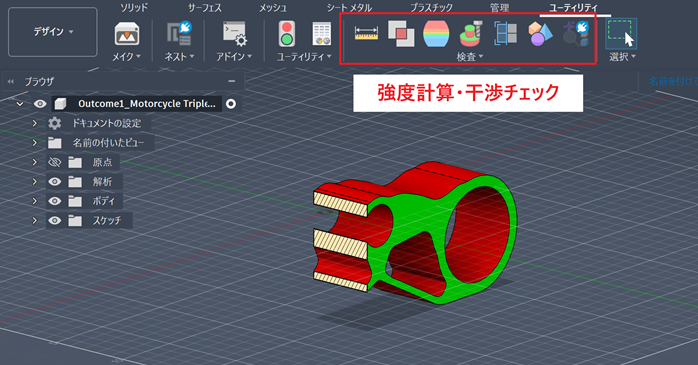
Task: Switch to the Manage tab
Action: tap(499, 8)
